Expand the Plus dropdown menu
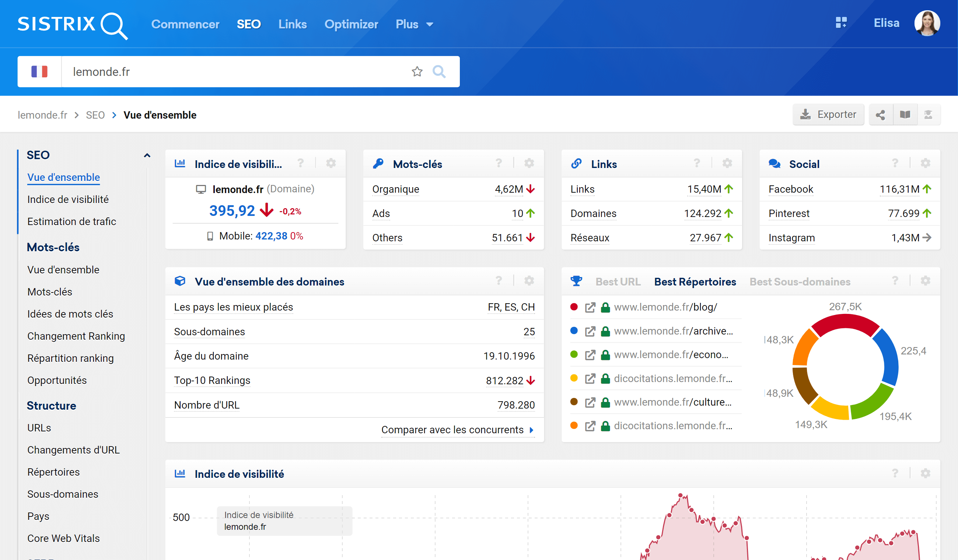Screen dimensions: 958x560 (x=415, y=24)
